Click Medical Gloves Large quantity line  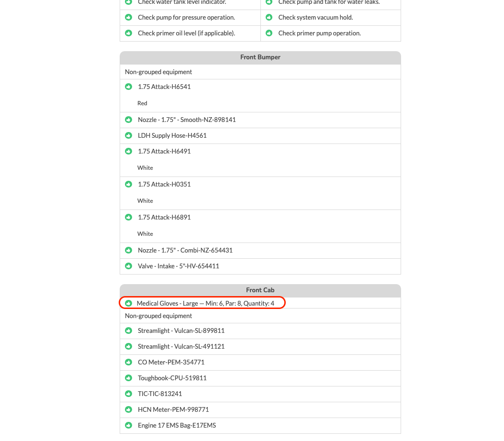[205, 303]
